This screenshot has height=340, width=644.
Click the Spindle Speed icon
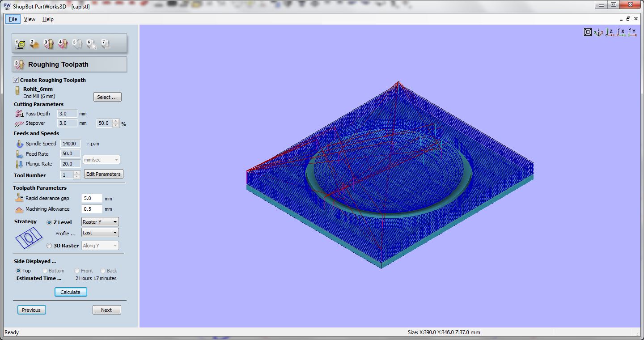[20, 144]
